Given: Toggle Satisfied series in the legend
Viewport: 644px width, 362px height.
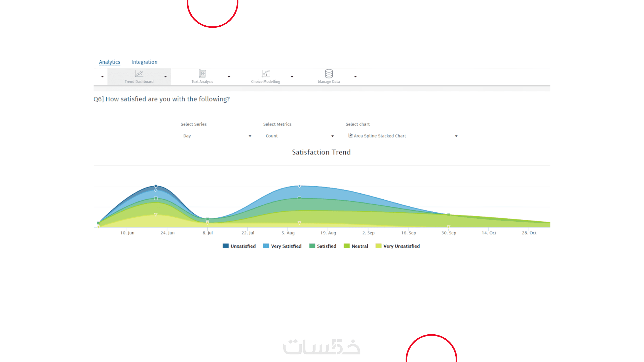Looking at the screenshot, I should (x=326, y=246).
